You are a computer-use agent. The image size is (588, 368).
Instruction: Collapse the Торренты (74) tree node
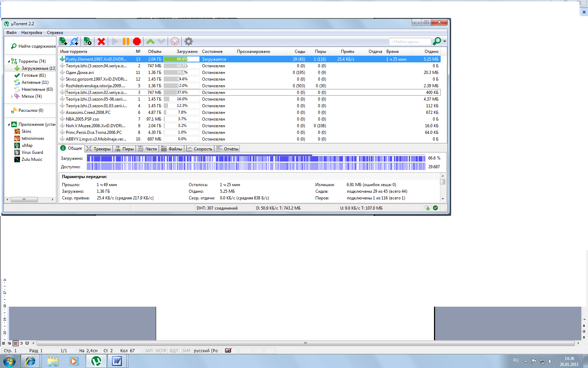pos(9,61)
